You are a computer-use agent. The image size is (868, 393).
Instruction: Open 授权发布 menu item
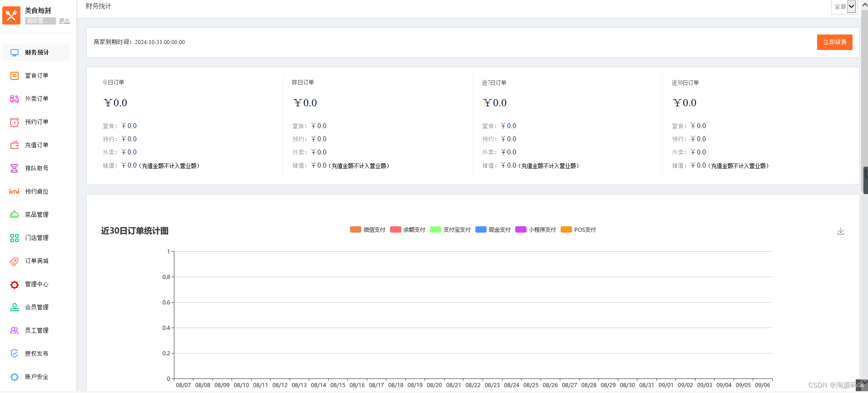tap(36, 354)
